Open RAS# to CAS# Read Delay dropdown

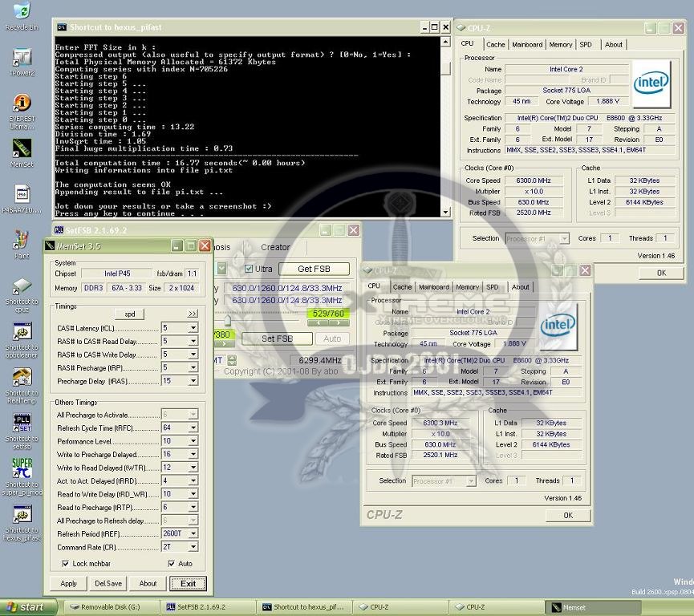pos(193,341)
